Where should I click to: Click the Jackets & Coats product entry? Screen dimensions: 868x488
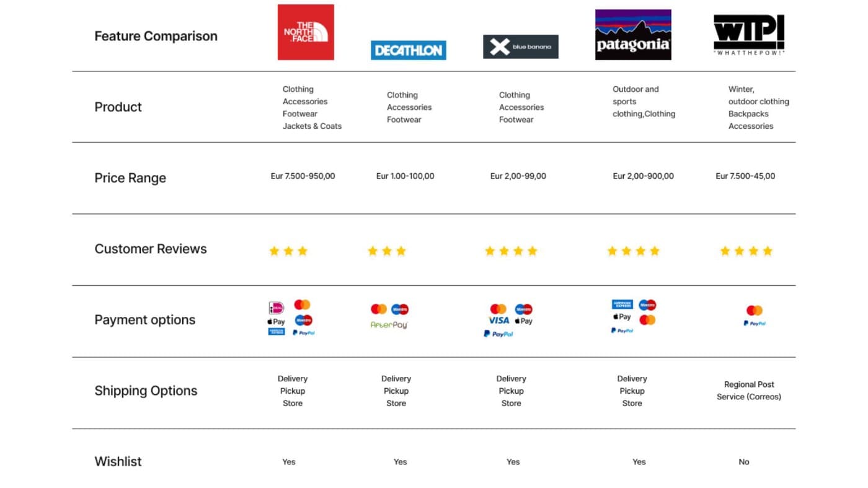click(312, 126)
